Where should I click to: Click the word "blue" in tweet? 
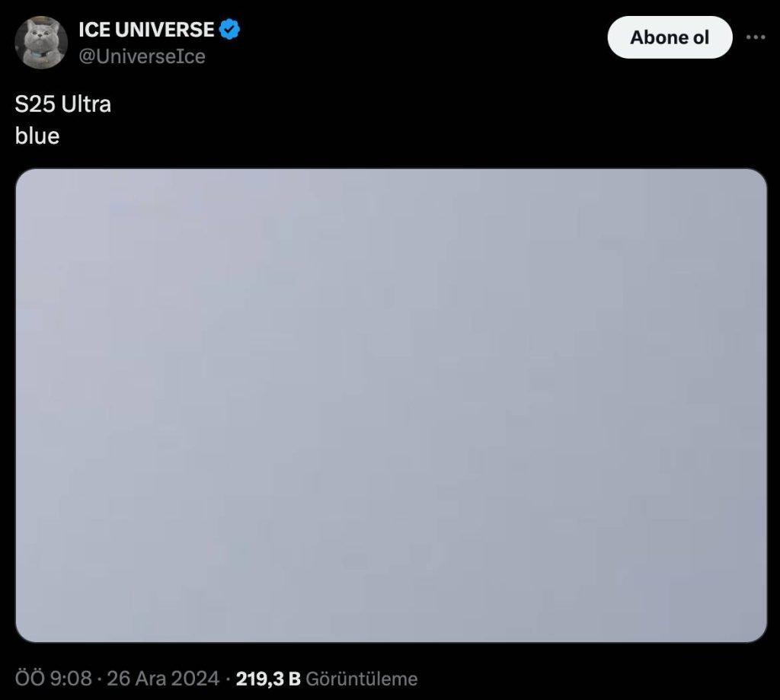(x=37, y=136)
